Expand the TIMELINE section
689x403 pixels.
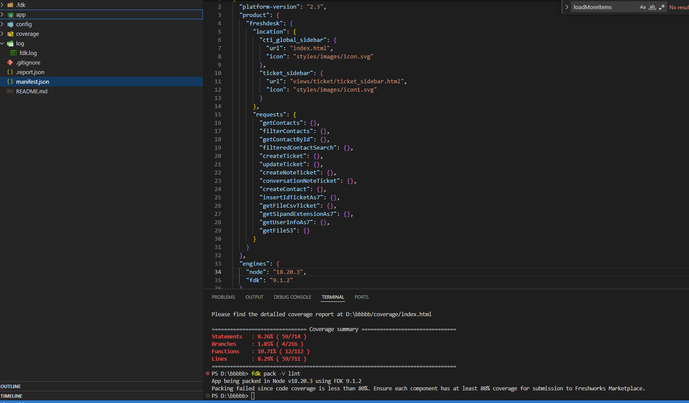11,396
